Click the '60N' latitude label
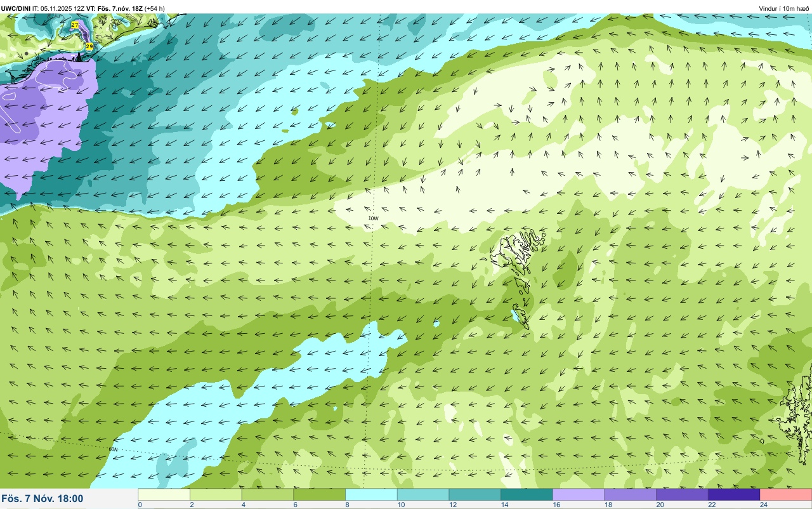Screen dimensions: 812x509 (114, 449)
